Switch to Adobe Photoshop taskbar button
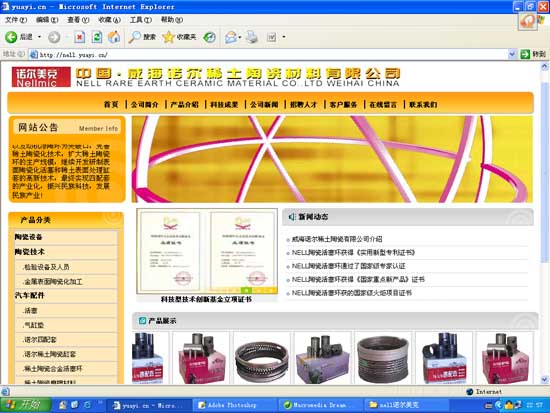Image resolution: width=550 pixels, height=413 pixels. [x=236, y=405]
